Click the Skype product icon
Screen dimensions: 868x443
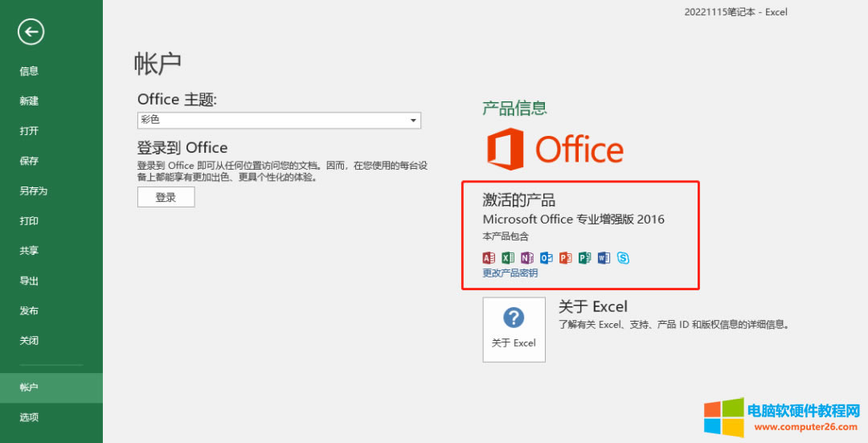tap(624, 257)
